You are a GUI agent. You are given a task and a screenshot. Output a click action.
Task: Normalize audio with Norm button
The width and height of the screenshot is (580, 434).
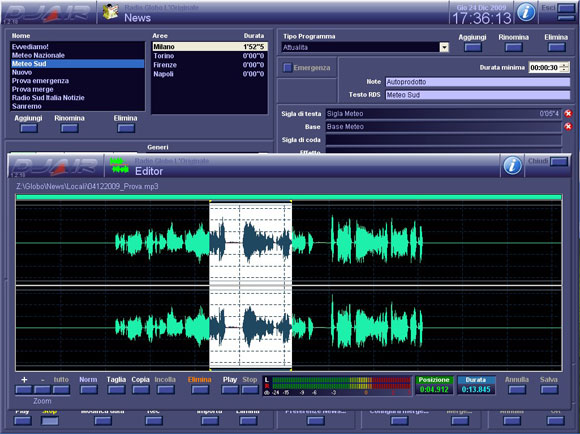pos(88,389)
